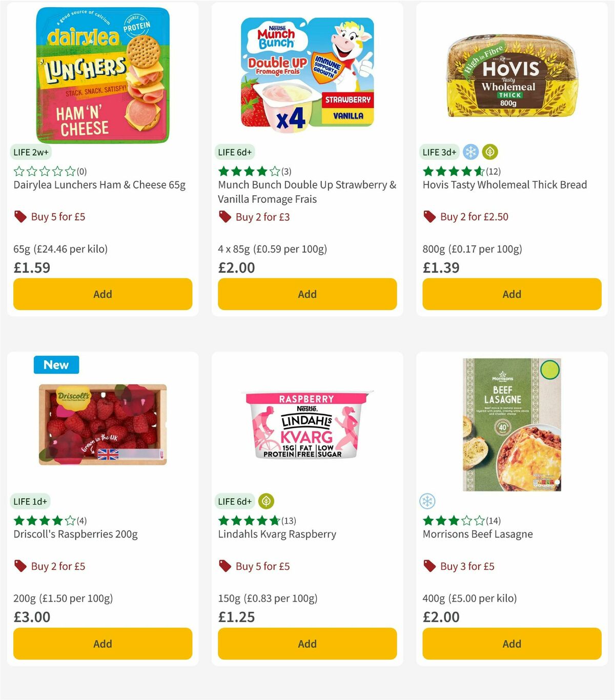View the Buy 2 for £5 raspberry offer
This screenshot has height=700, width=615.
coord(57,566)
